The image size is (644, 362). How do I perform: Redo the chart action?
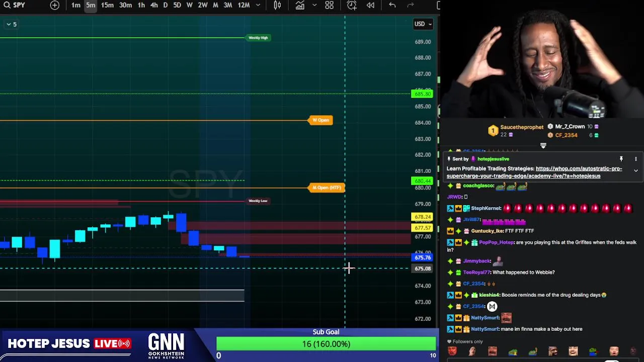click(x=410, y=5)
